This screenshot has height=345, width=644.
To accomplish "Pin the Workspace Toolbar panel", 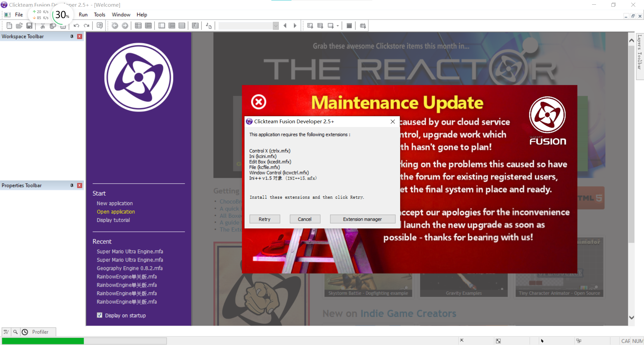I will tap(72, 36).
